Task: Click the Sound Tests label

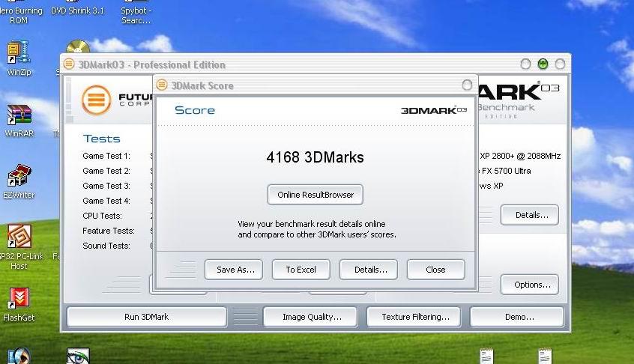Action: coord(106,246)
